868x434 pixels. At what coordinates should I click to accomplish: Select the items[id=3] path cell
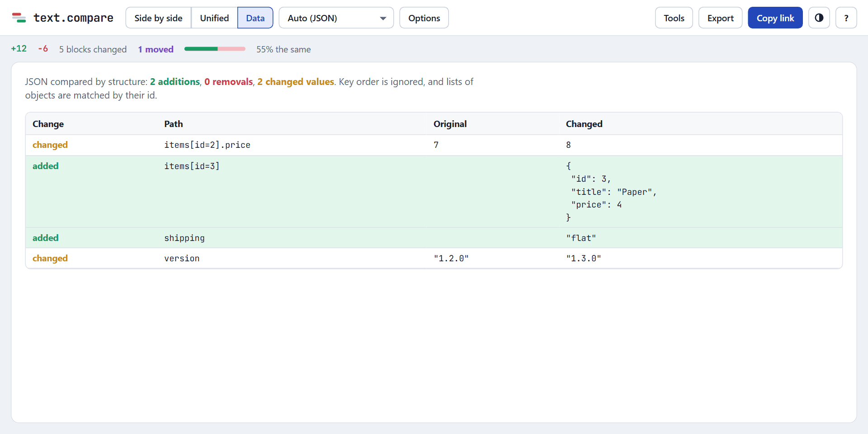point(192,166)
